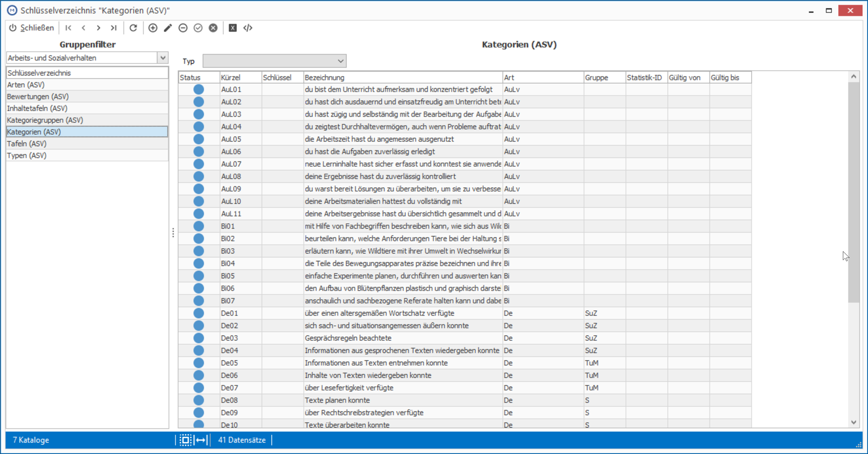Select Tafeln (ASV) in the catalog list
The image size is (868, 454).
coord(87,143)
